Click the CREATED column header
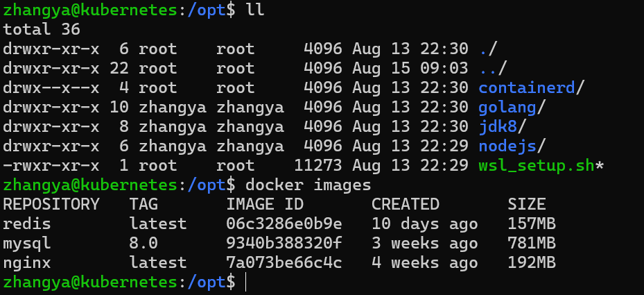Image resolution: width=644 pixels, height=295 pixels. [x=406, y=205]
